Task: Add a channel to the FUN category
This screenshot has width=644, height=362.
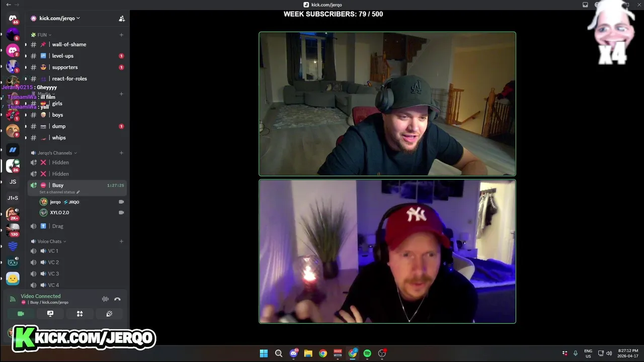Action: (121, 35)
